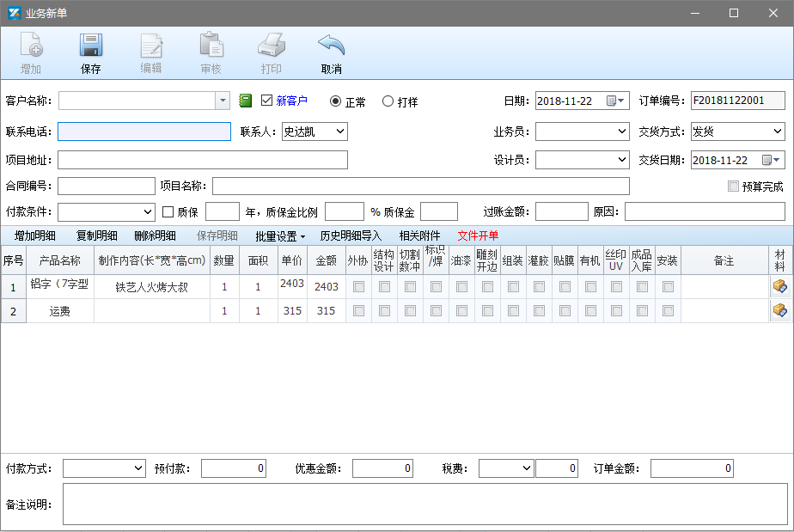Screen dimensions: 794x532
Task: Open material icon for 运费 row
Action: pos(780,311)
